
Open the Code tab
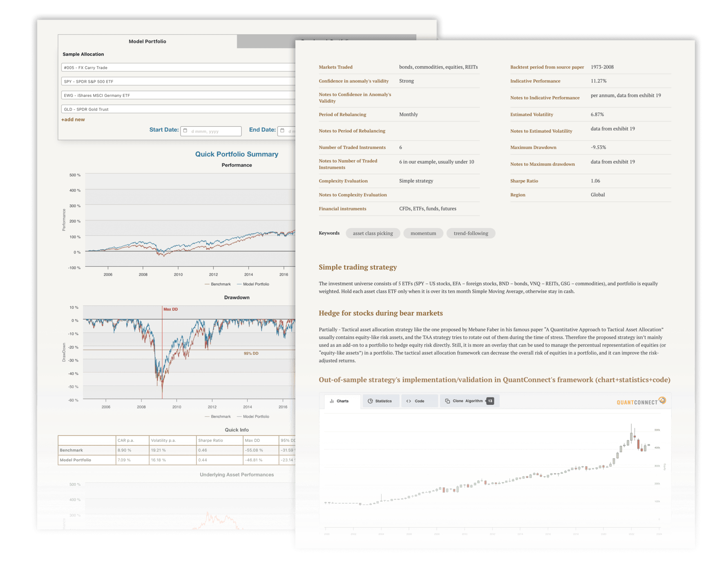[x=420, y=401]
